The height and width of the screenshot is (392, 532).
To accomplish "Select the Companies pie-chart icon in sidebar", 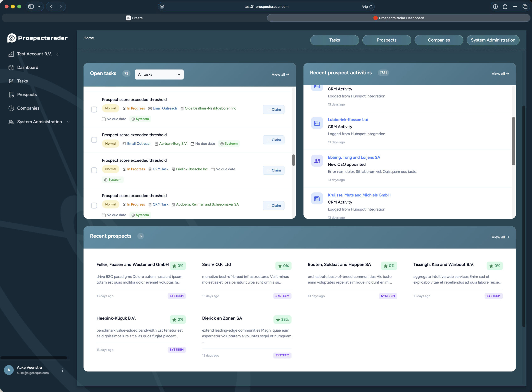I will click(11, 108).
